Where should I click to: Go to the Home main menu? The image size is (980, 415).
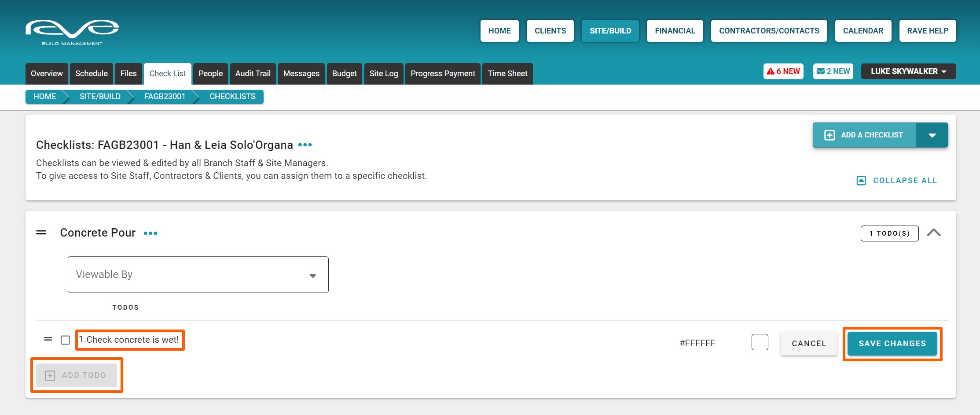pyautogui.click(x=499, y=31)
